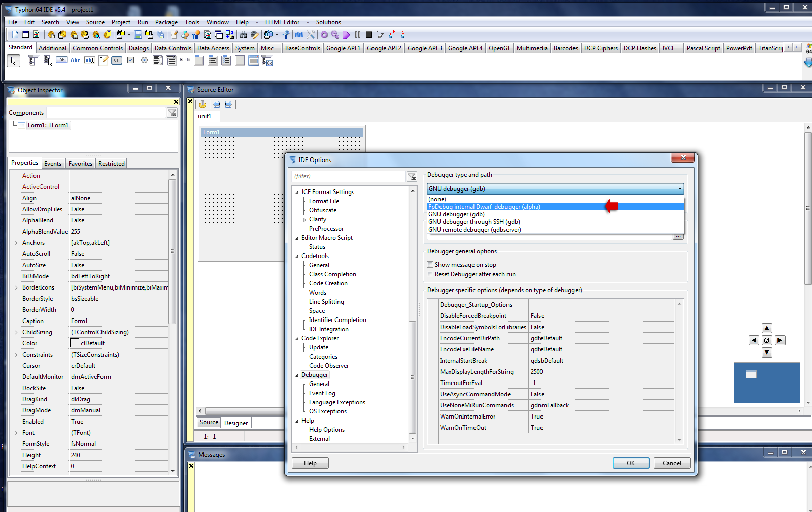Click jump back arrow in Source Editor
Viewport: 812px width, 512px height.
pos(217,104)
